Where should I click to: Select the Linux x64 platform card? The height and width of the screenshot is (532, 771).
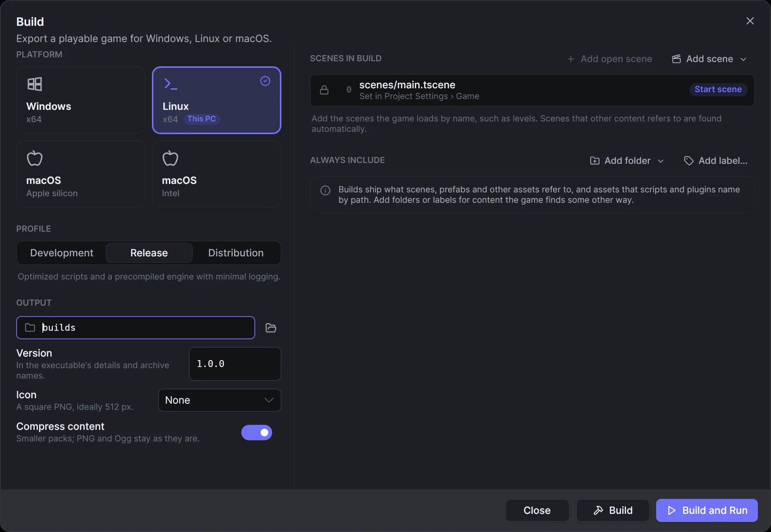click(217, 100)
